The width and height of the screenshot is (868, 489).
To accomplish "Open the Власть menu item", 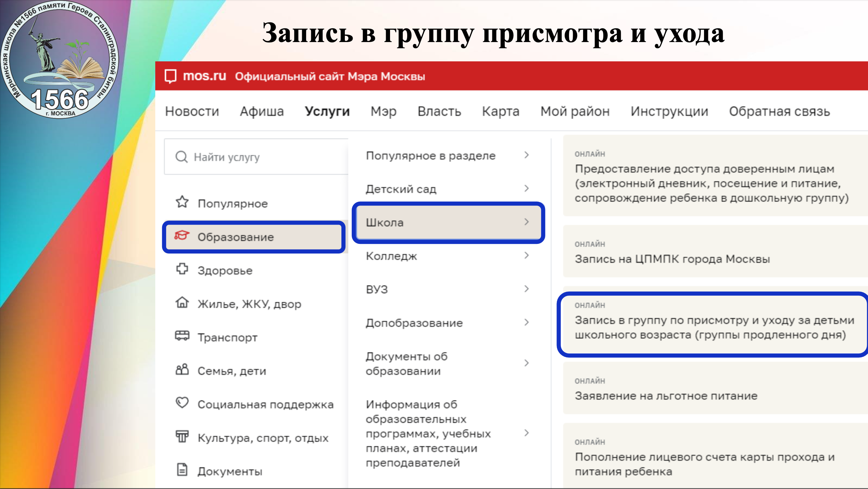I will click(x=439, y=112).
